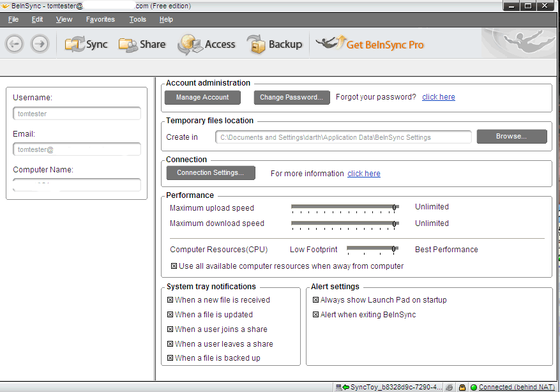Open the File menu
Image resolution: width=560 pixels, height=392 pixels.
click(x=13, y=19)
